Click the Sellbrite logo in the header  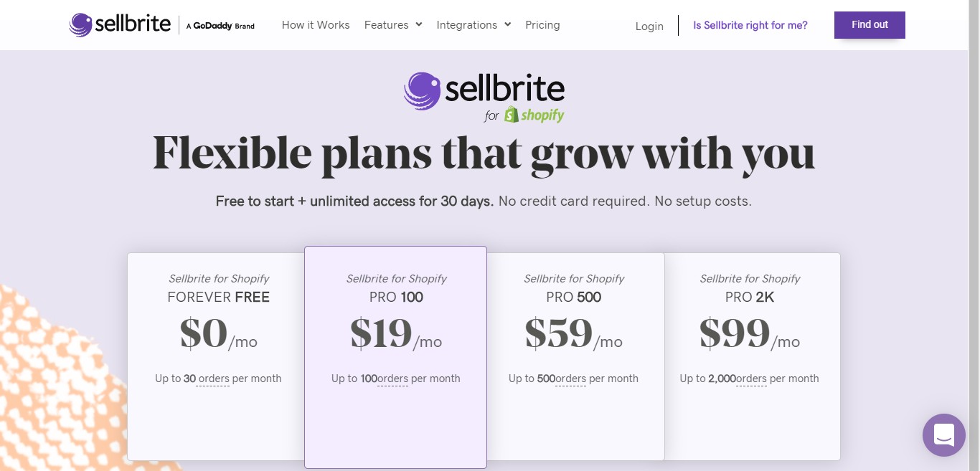121,25
